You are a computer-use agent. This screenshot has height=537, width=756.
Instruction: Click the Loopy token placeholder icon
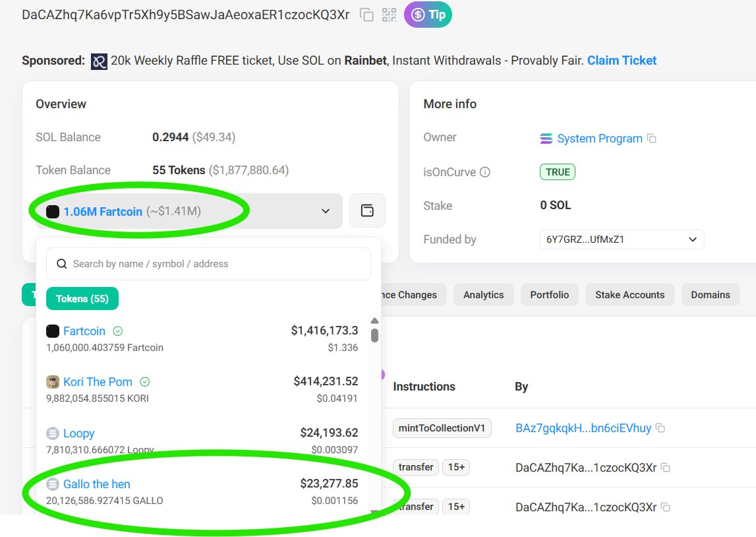pyautogui.click(x=53, y=433)
